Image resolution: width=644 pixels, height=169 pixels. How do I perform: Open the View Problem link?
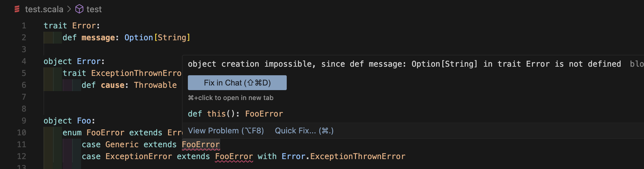click(226, 131)
